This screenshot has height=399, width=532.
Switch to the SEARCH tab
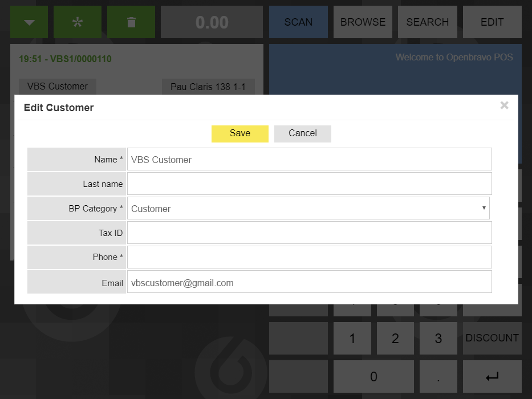(428, 22)
